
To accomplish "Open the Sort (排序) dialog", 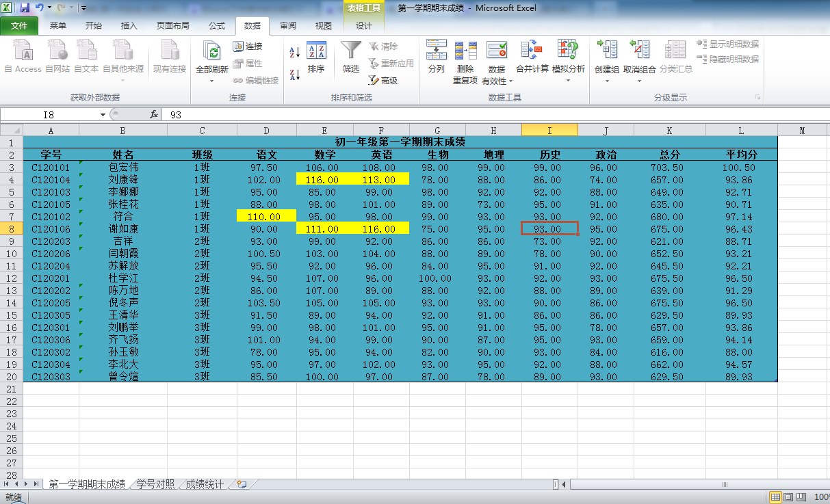I will click(x=316, y=56).
